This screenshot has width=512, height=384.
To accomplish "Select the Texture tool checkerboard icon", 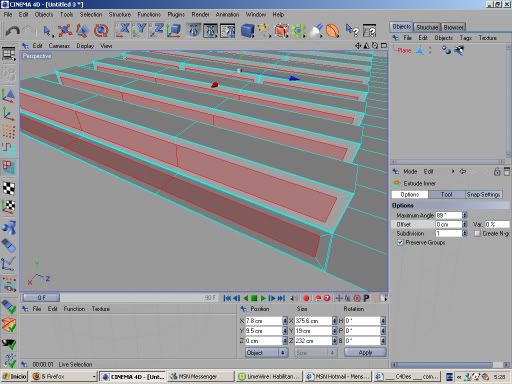I will 8,188.
